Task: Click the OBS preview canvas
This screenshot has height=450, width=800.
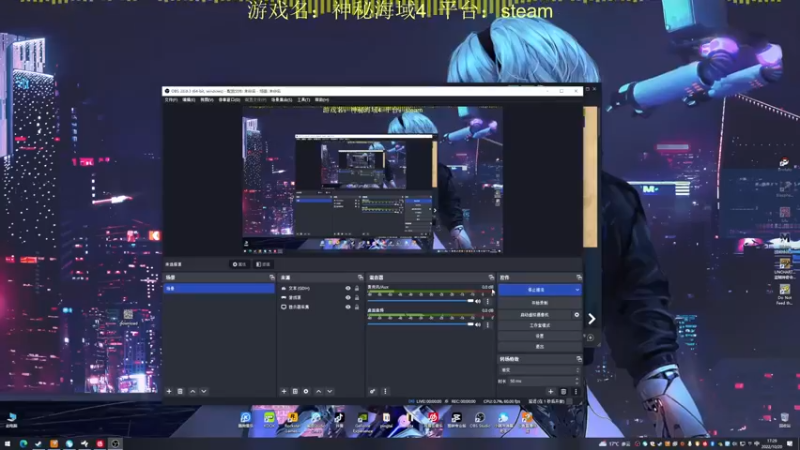Action: coord(372,179)
